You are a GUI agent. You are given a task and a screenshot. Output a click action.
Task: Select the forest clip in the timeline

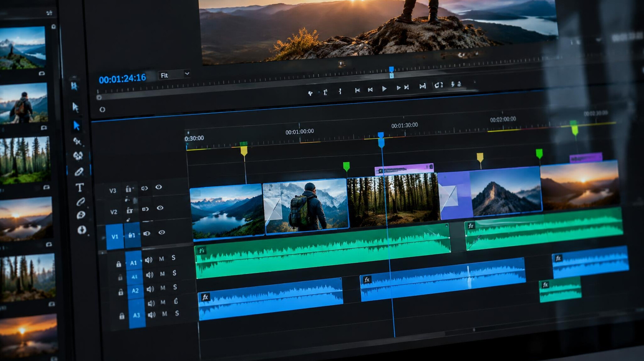click(x=393, y=200)
